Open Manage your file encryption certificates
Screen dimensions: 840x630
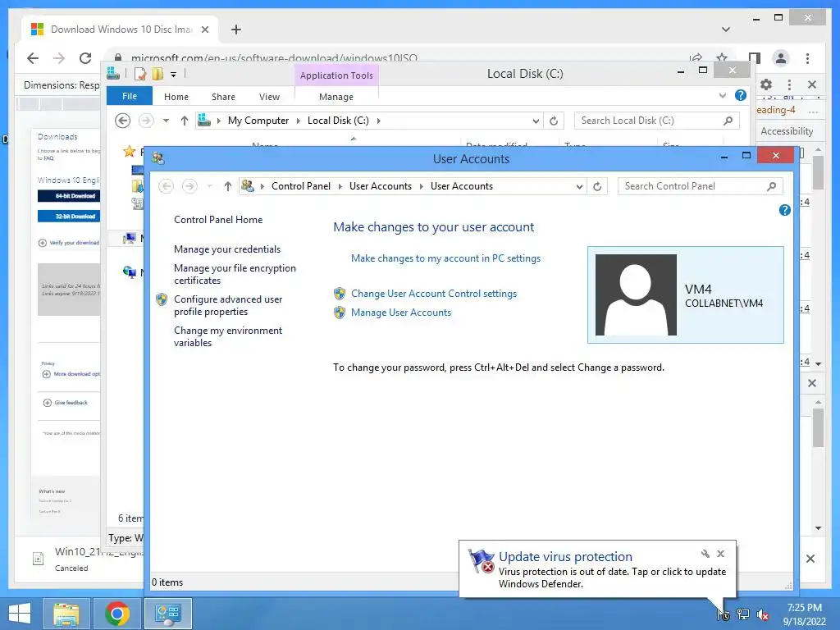pyautogui.click(x=235, y=274)
